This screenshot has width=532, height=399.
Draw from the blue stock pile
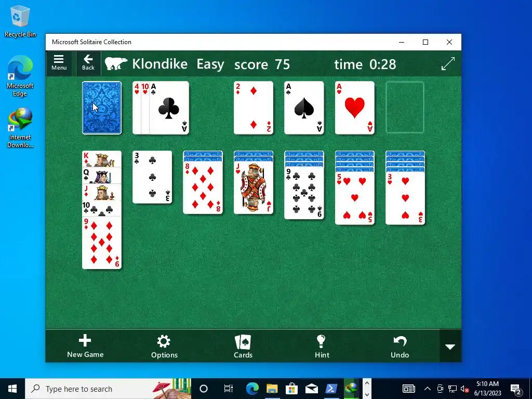(102, 108)
